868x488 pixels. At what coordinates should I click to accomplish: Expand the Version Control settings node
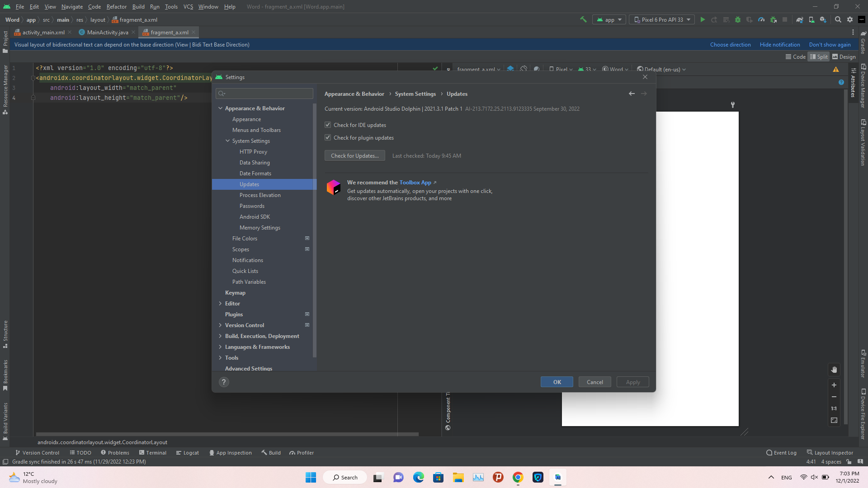(220, 325)
